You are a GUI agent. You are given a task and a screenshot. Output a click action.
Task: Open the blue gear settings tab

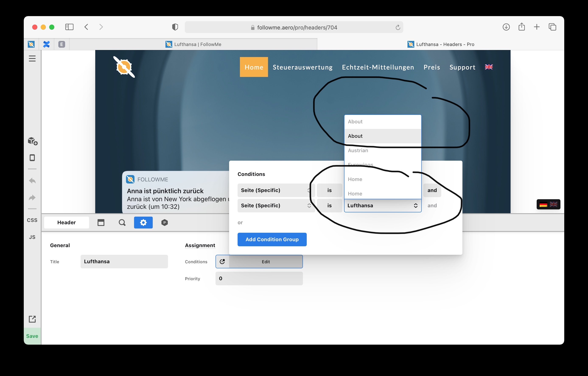pyautogui.click(x=143, y=222)
